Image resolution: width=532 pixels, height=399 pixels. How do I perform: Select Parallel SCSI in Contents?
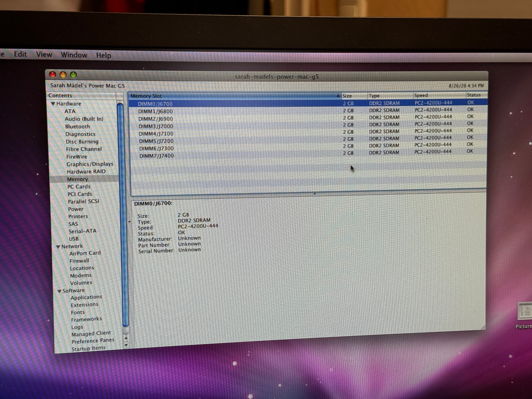(x=83, y=201)
